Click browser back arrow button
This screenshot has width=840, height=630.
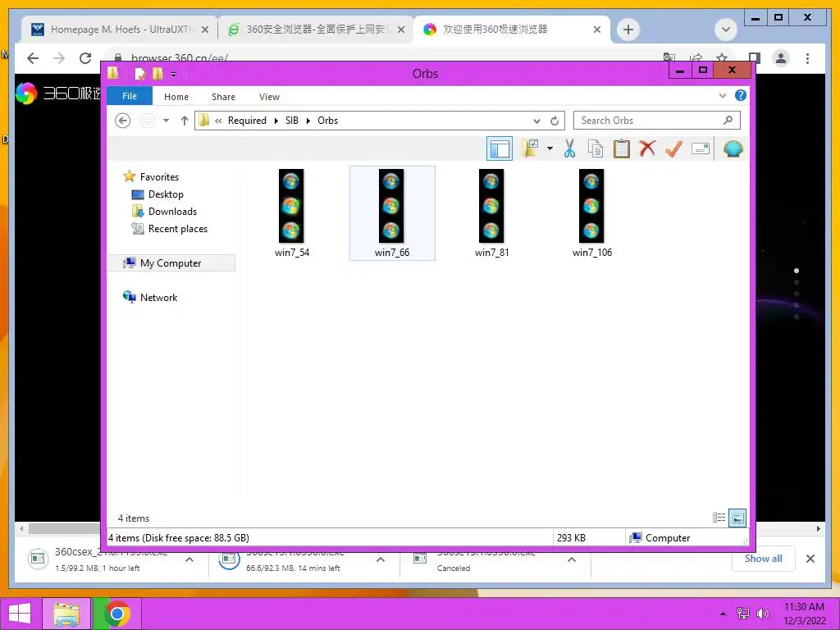33,58
